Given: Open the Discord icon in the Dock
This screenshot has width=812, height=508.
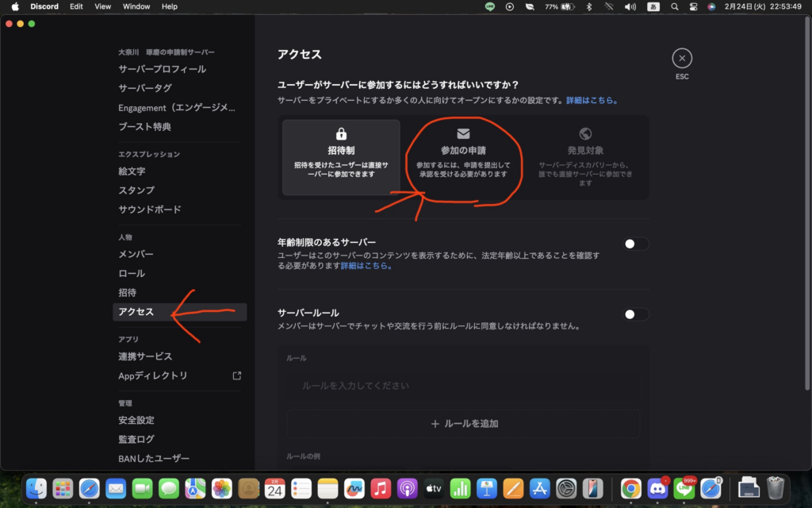Looking at the screenshot, I should point(657,488).
